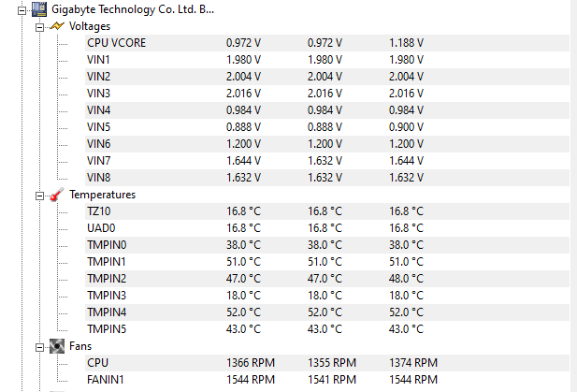Click the Temperatures thermometer icon

[x=57, y=195]
